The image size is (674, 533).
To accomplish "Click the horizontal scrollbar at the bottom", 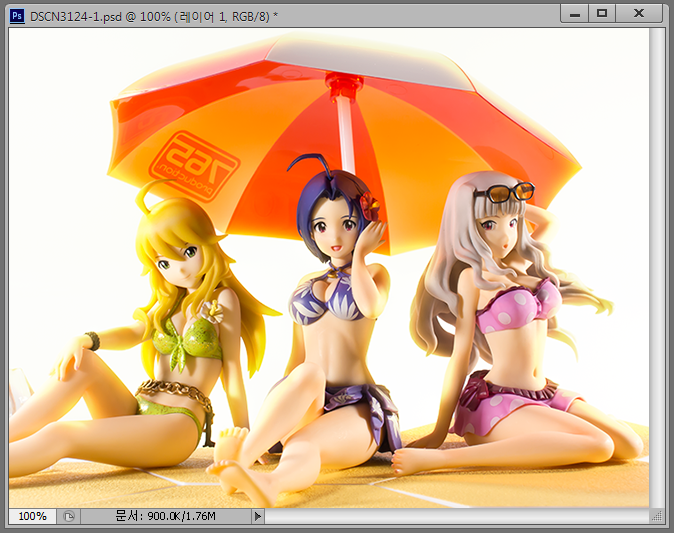I will [456, 516].
